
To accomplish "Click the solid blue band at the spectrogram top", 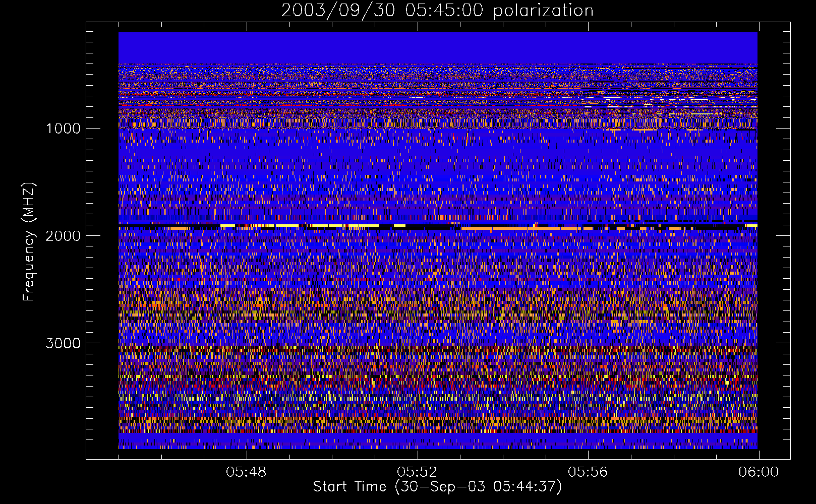I will click(438, 48).
